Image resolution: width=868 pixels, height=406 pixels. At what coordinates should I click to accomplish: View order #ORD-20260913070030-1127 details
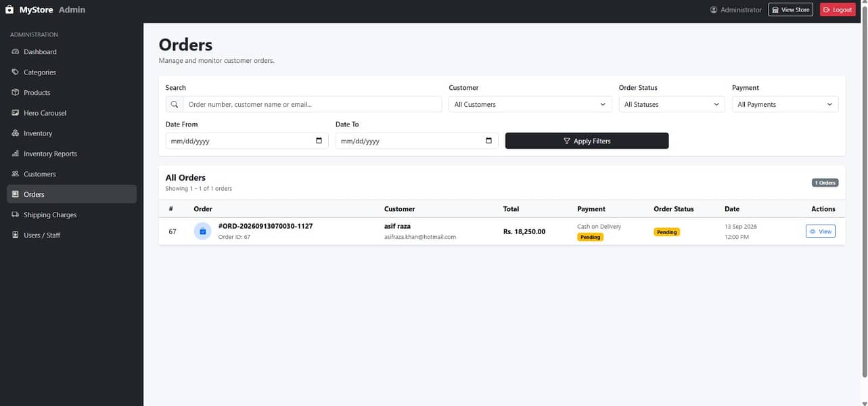[x=820, y=231]
